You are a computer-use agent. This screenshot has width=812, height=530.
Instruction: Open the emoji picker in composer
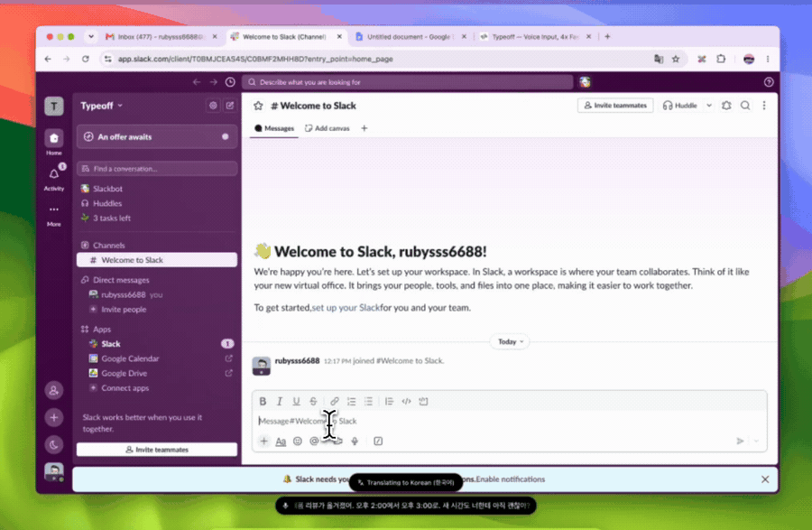point(297,442)
